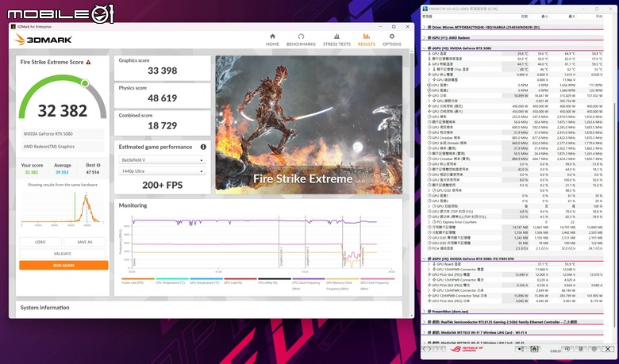Minimize the HWiNFO window
Viewport: 619px width, 364px height.
585,9
